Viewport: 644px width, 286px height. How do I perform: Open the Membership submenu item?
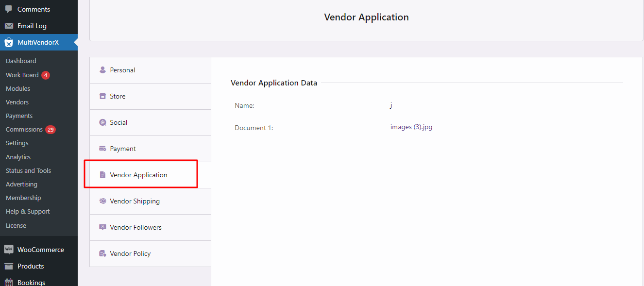click(23, 198)
